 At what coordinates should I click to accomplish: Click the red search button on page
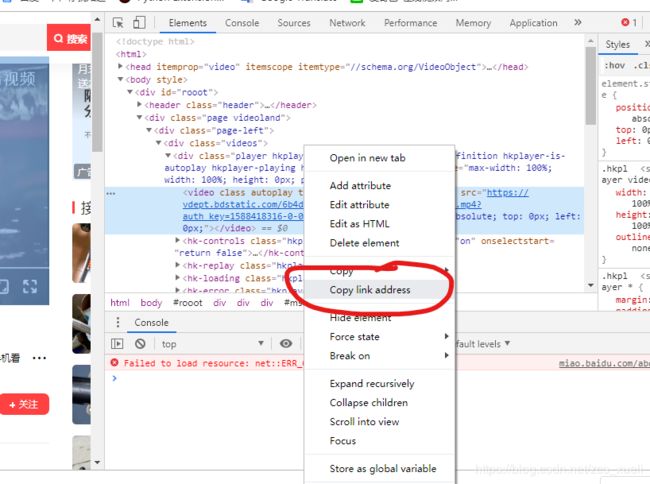pos(69,39)
